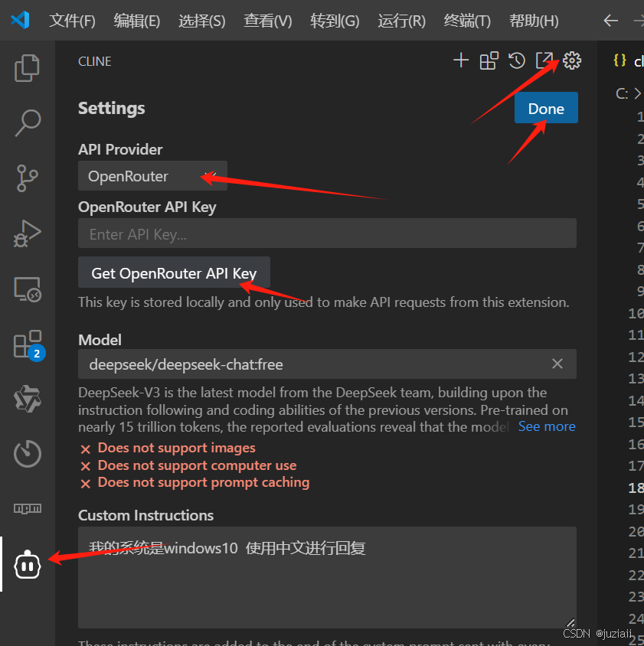
Task: Click the Custom Instructions label
Action: [146, 515]
